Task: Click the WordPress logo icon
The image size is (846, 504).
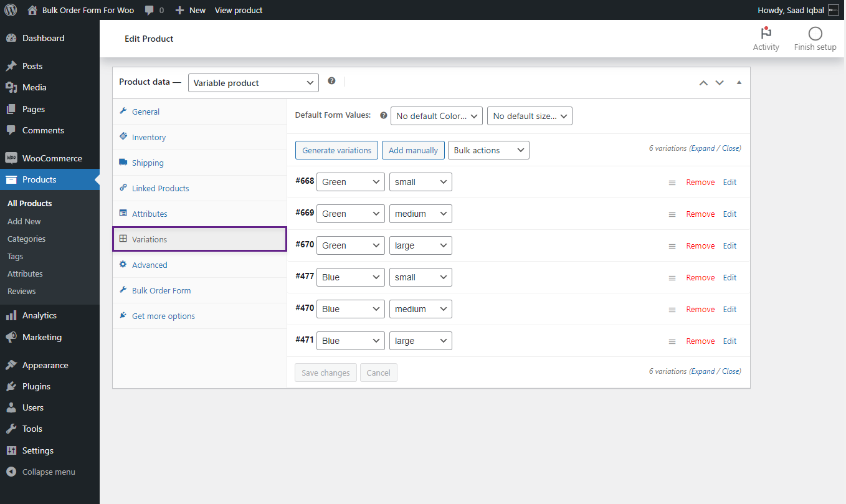Action: 11,10
